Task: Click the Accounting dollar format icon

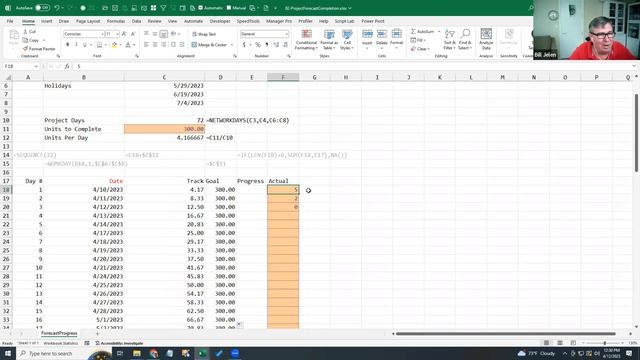Action: [x=244, y=45]
